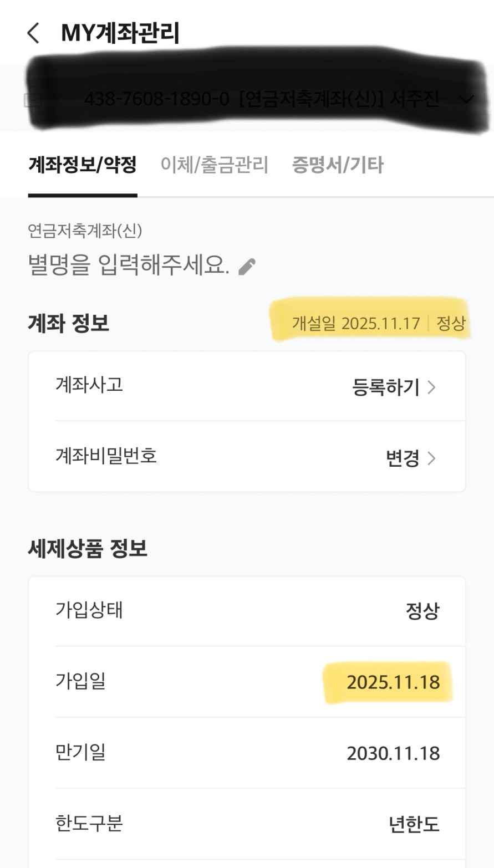
Task: Tap the 계좌사고 row label
Action: [89, 384]
